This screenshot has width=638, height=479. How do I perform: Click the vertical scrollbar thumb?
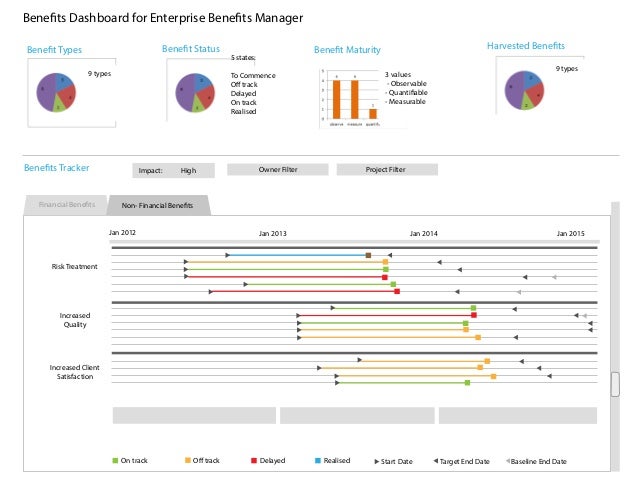615,384
